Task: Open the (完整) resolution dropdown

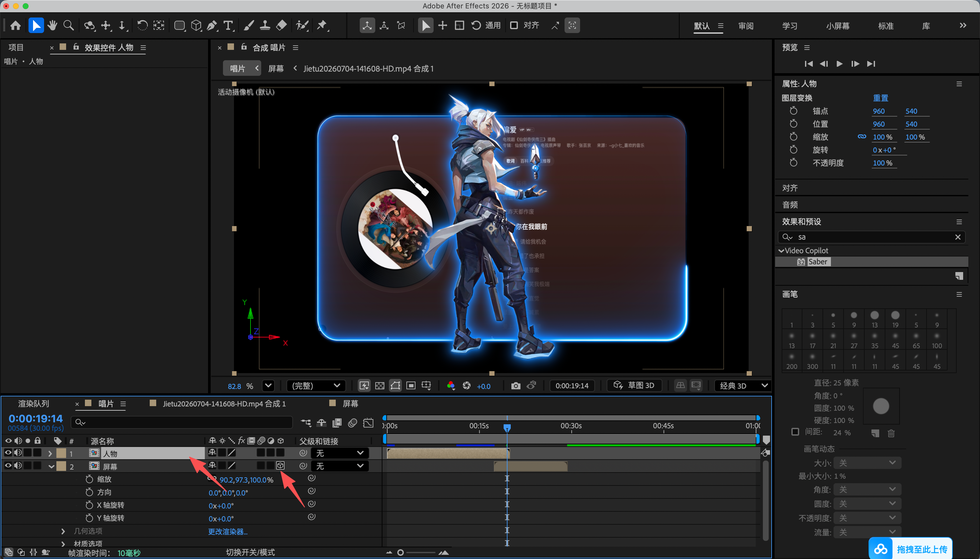Action: pyautogui.click(x=316, y=385)
